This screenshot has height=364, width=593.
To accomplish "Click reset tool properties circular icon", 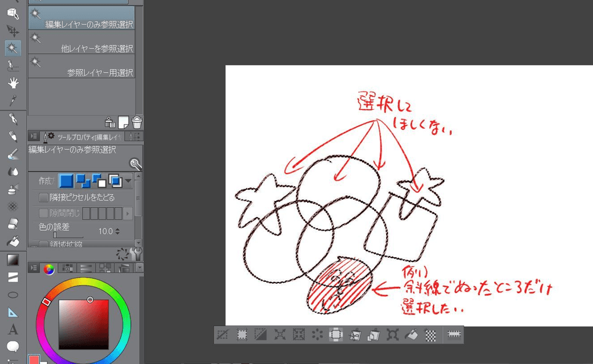I will coord(122,254).
